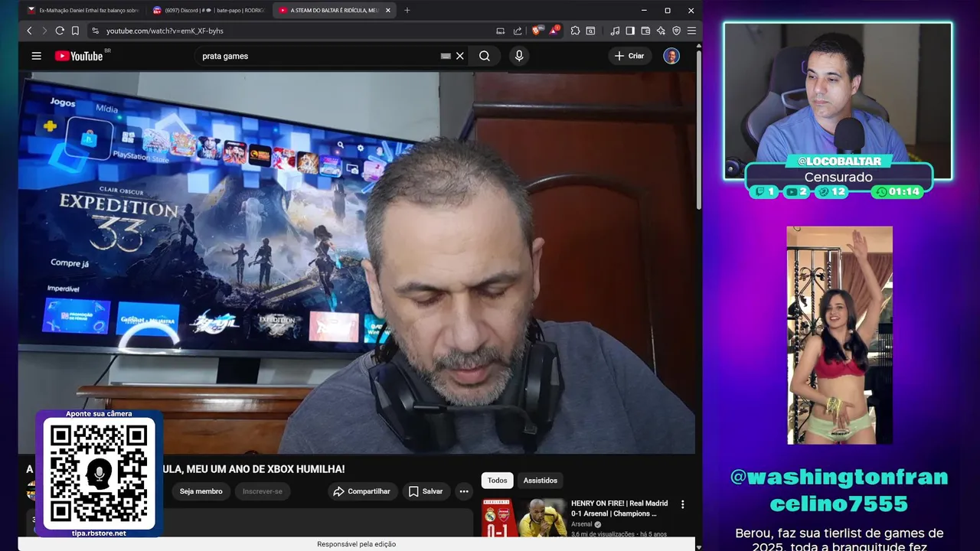Screen dimensions: 980x551
Task: Open the Criar create button
Action: 629,56
